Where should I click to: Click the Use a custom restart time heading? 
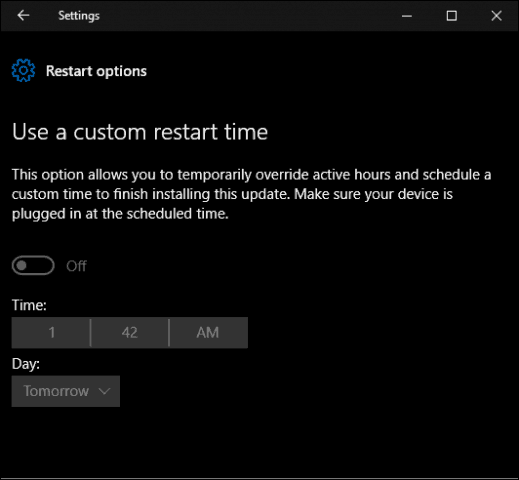(x=140, y=132)
